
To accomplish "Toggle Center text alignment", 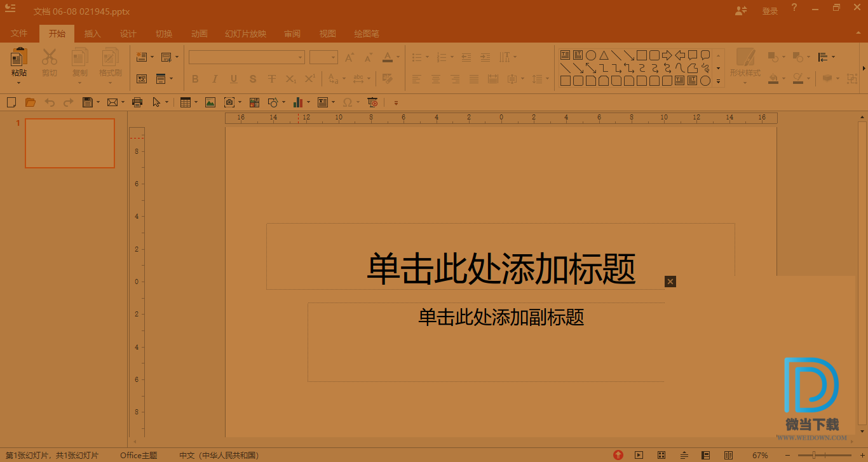I will point(436,79).
